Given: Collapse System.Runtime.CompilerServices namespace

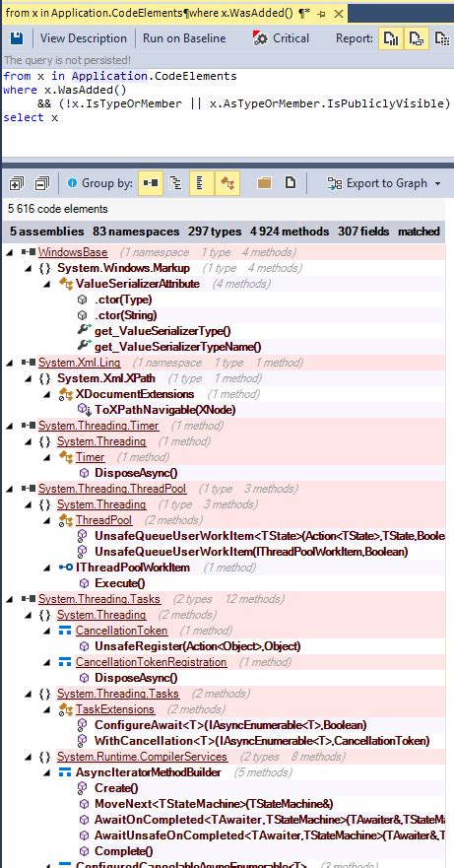Looking at the screenshot, I should tap(29, 757).
